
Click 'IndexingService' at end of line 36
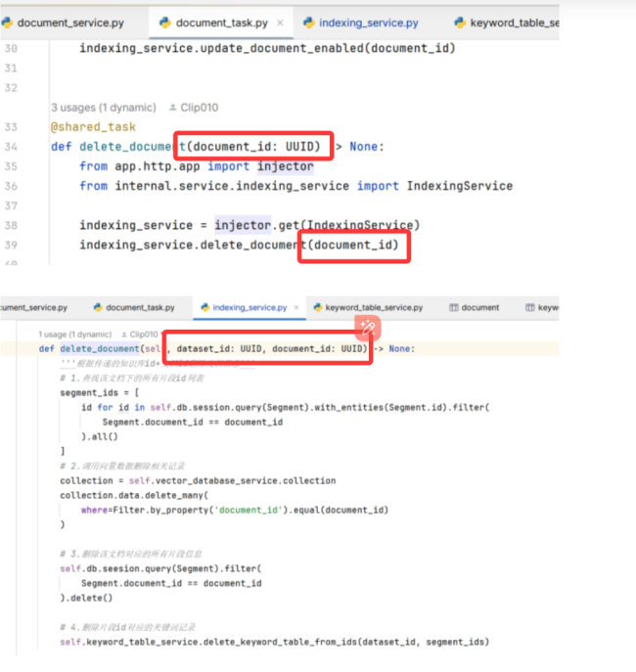pyautogui.click(x=460, y=186)
